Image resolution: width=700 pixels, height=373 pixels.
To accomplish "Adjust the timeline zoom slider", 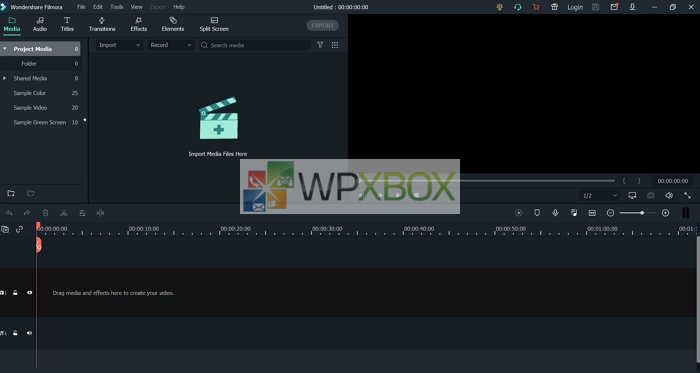I will click(638, 213).
